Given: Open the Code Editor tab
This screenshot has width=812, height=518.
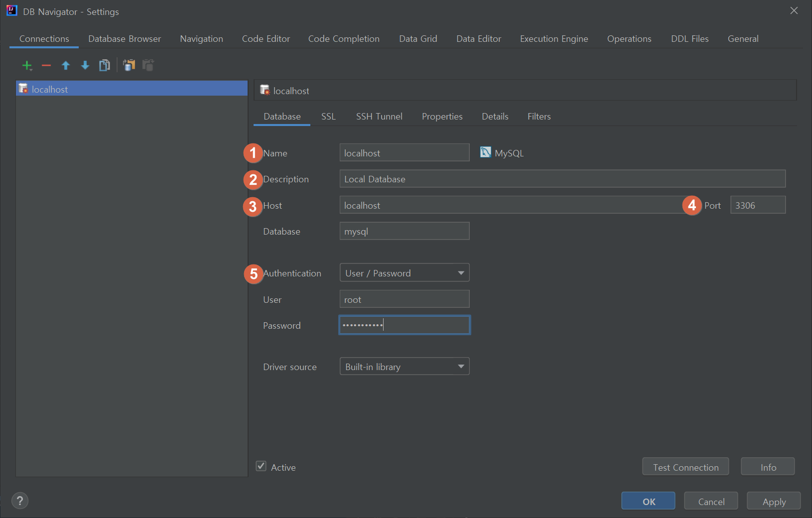Looking at the screenshot, I should 266,39.
